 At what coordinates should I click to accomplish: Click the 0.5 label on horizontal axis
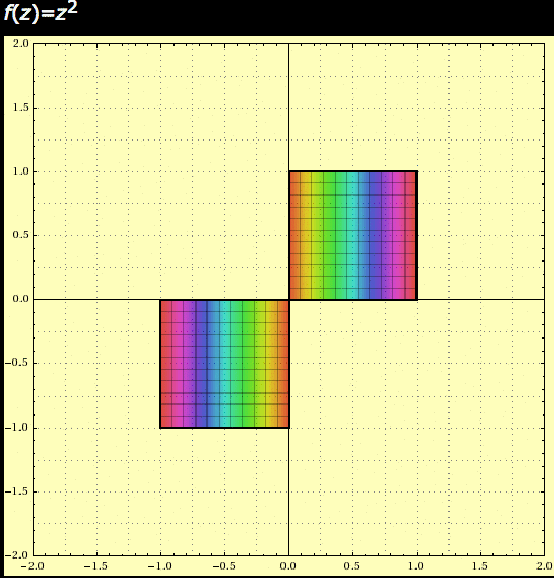pyautogui.click(x=352, y=566)
